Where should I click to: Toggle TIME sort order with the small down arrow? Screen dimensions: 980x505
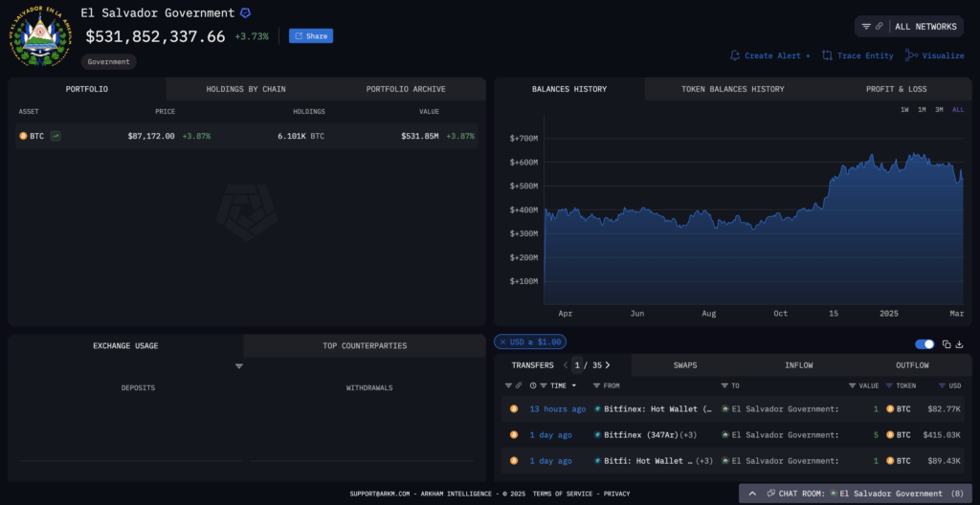pos(574,385)
